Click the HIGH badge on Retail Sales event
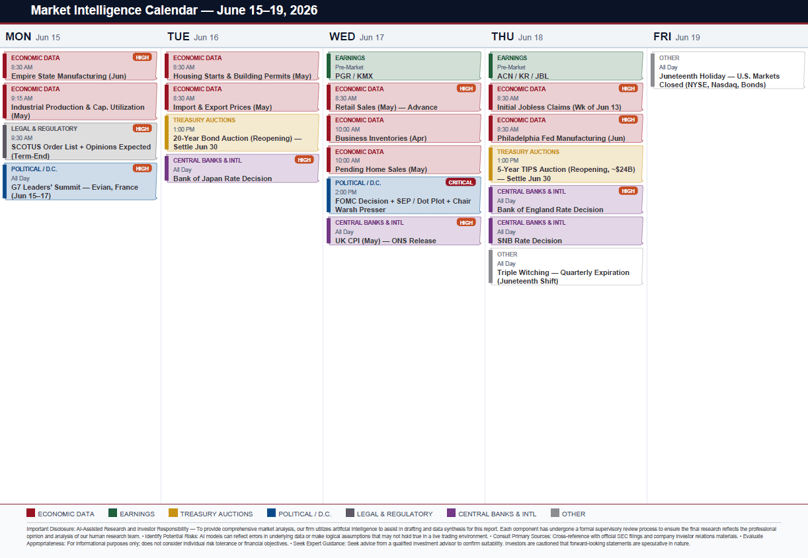The height and width of the screenshot is (558, 808). [466, 89]
